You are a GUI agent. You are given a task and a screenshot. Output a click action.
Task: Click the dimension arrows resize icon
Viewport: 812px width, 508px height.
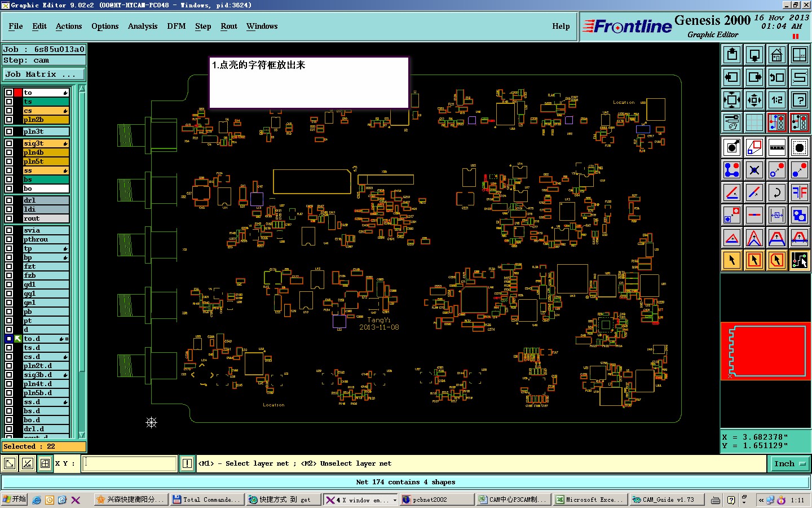777,215
